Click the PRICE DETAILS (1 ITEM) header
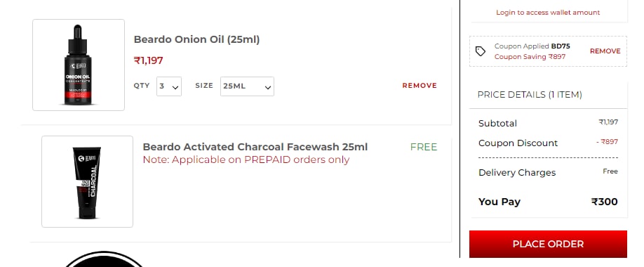The height and width of the screenshot is (267, 644). pos(530,95)
